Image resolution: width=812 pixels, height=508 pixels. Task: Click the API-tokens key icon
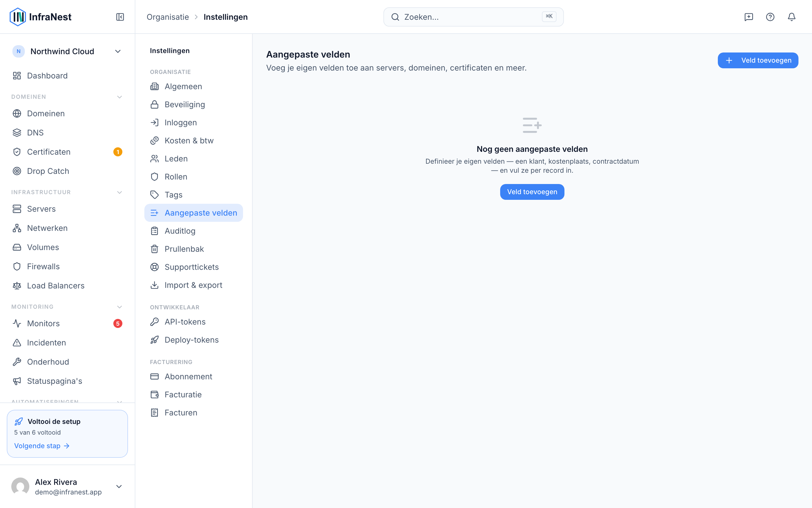[x=154, y=322]
